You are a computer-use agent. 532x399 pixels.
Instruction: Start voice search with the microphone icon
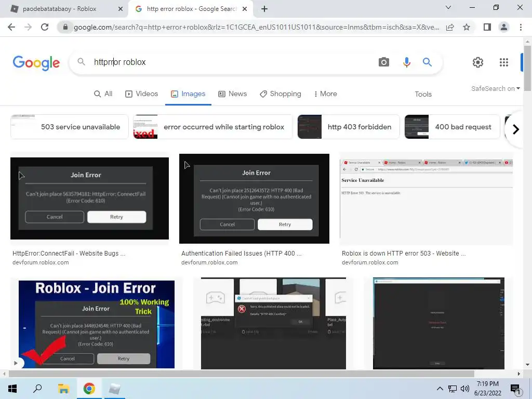(406, 62)
